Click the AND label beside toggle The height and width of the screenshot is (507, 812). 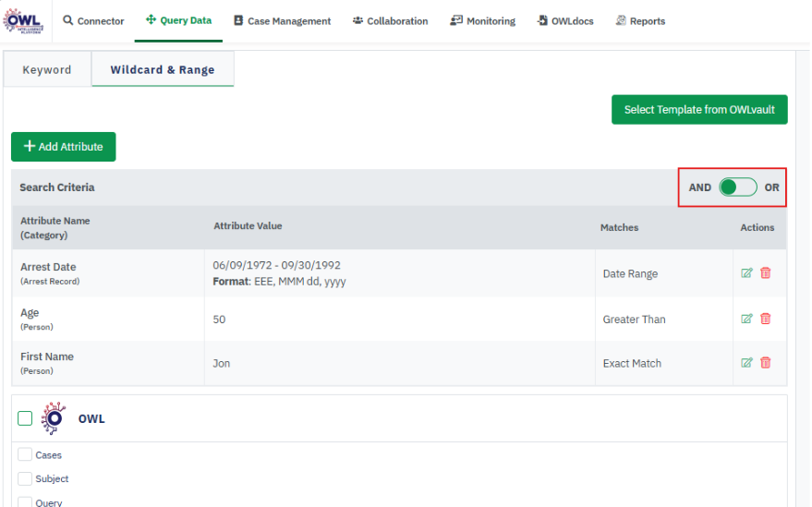coord(699,187)
